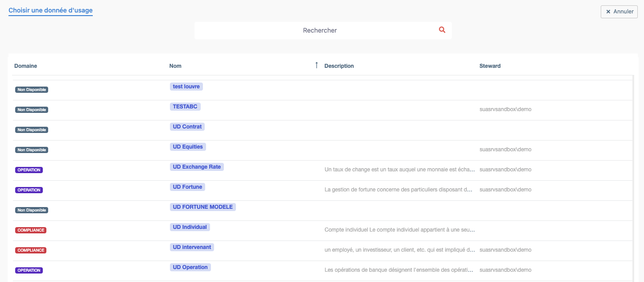This screenshot has width=644, height=282.
Task: Click steward suasrvsandbox\demo in TESTABC row
Action: click(x=505, y=109)
